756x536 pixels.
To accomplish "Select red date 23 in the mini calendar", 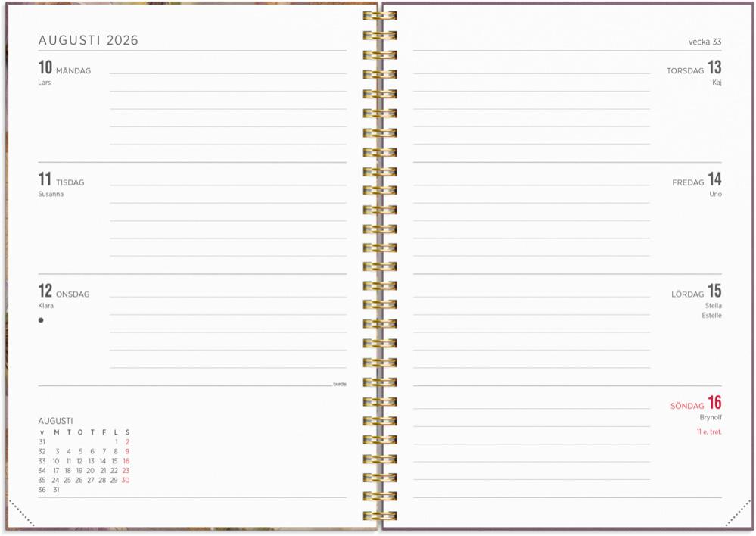I will click(x=126, y=471).
